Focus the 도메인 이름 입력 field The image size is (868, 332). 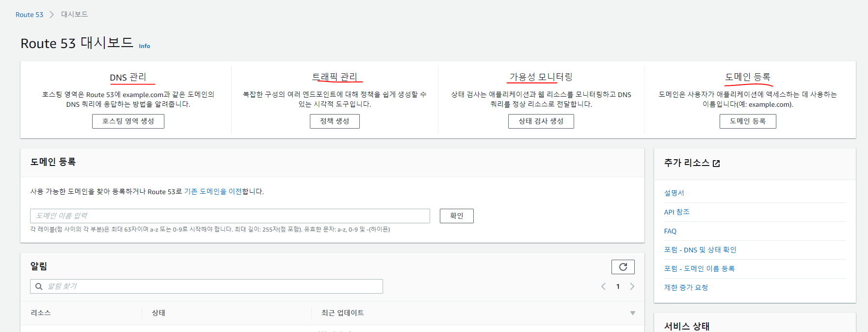230,216
